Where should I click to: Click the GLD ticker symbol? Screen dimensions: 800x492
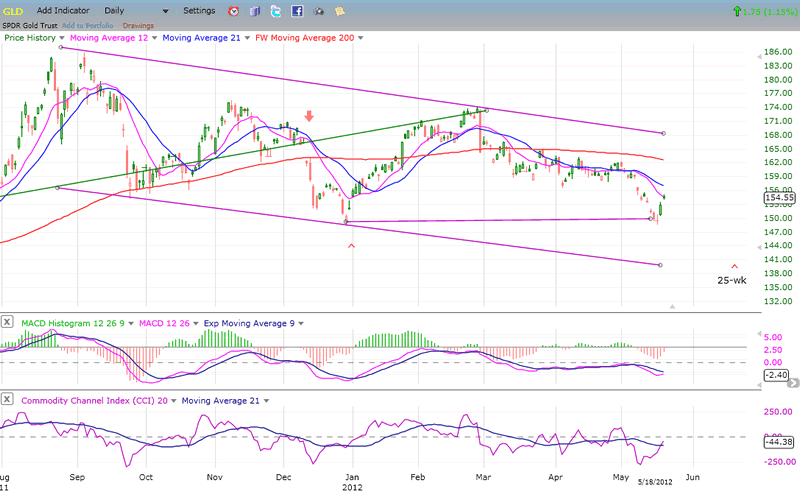coord(14,11)
